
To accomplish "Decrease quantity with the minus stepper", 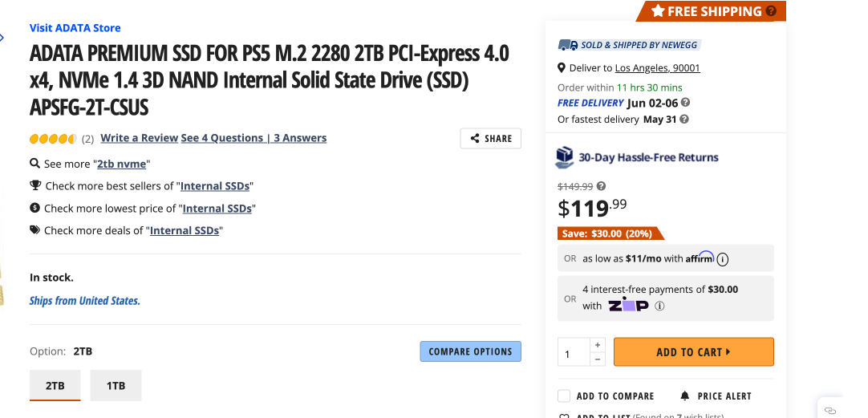I will point(597,359).
